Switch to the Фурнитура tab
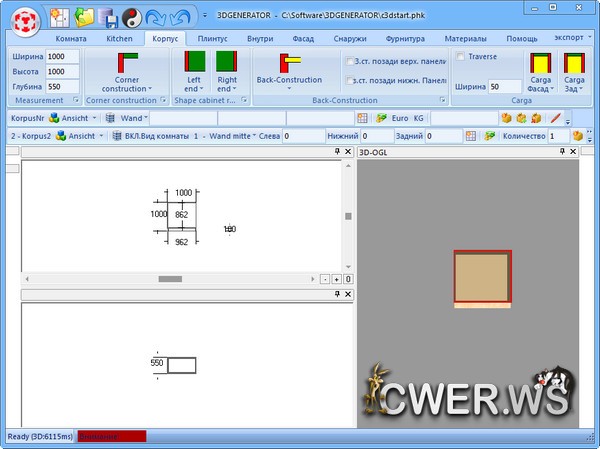 (x=405, y=39)
